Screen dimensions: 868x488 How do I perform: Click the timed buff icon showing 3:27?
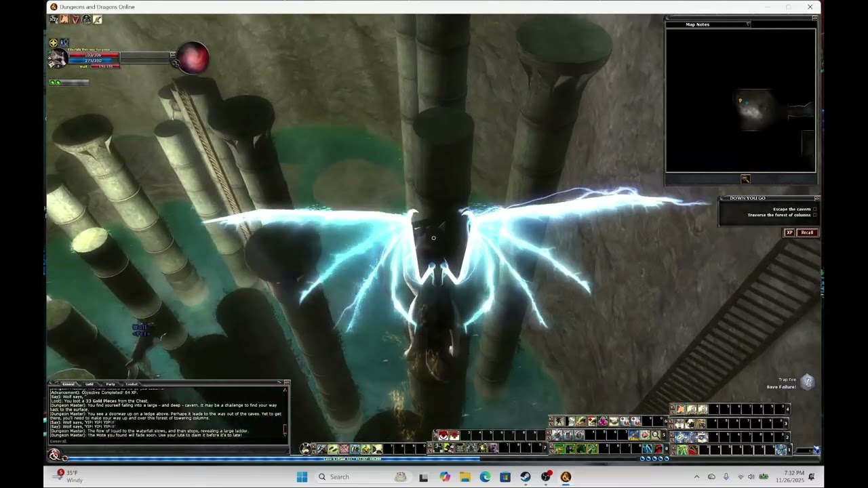54,20
